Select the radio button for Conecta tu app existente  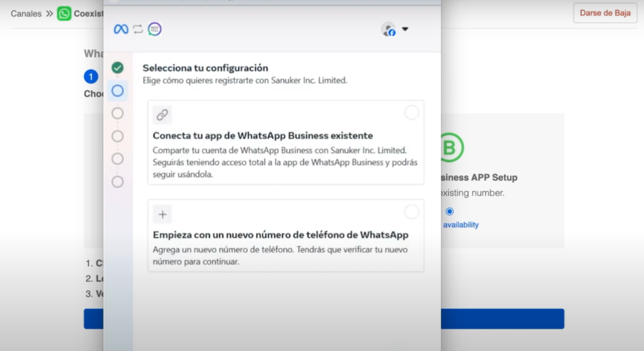click(x=411, y=113)
